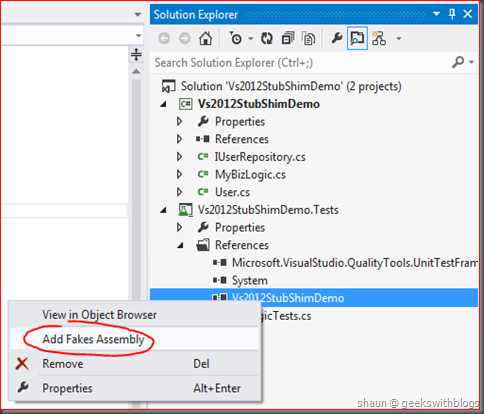Image resolution: width=484 pixels, height=414 pixels.
Task: Open the Pending Changes Filter clock icon
Action: [x=236, y=38]
